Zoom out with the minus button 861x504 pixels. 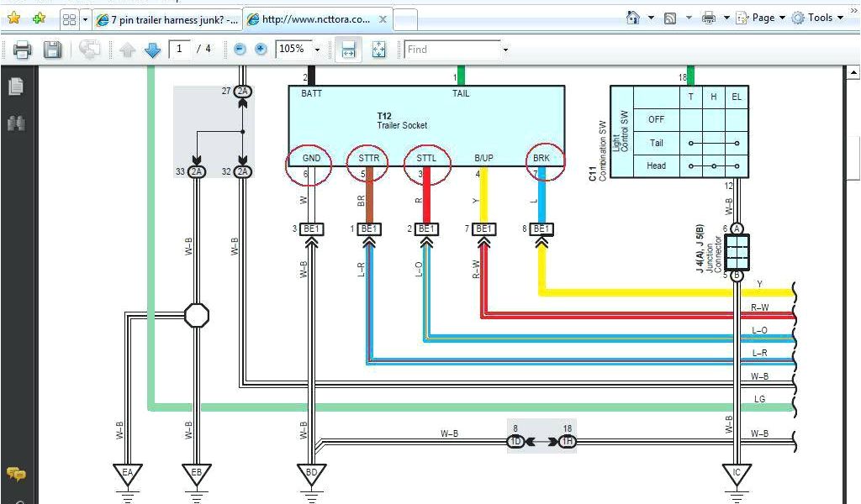pos(240,50)
